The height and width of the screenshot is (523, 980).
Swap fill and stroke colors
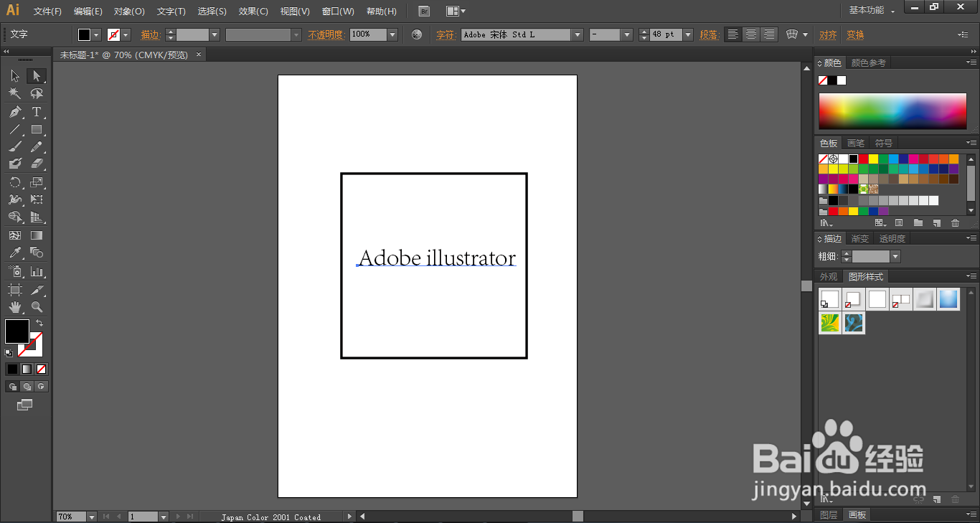pyautogui.click(x=39, y=324)
